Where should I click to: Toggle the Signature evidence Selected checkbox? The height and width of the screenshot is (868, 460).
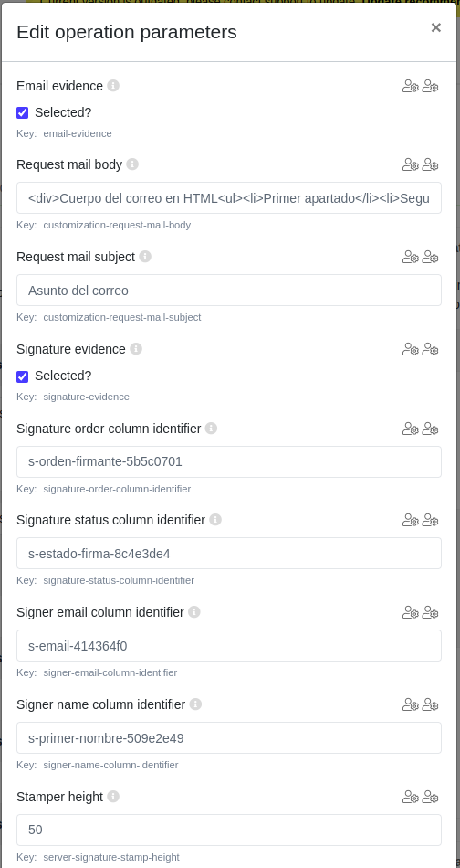point(23,376)
